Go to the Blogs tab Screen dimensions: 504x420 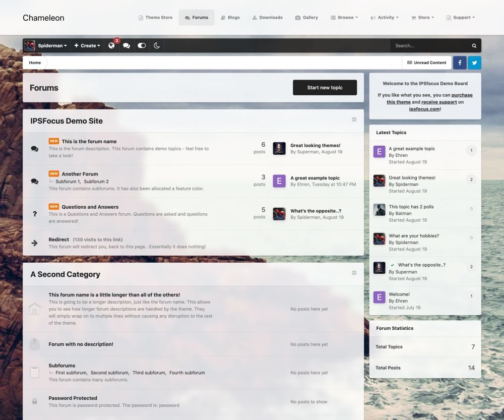pyautogui.click(x=230, y=18)
